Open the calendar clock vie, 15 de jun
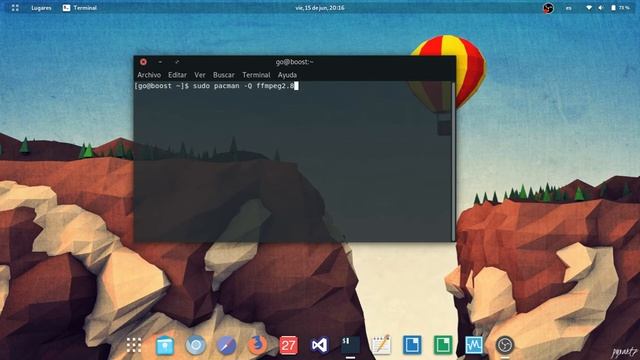Image resolution: width=640 pixels, height=360 pixels. click(320, 8)
